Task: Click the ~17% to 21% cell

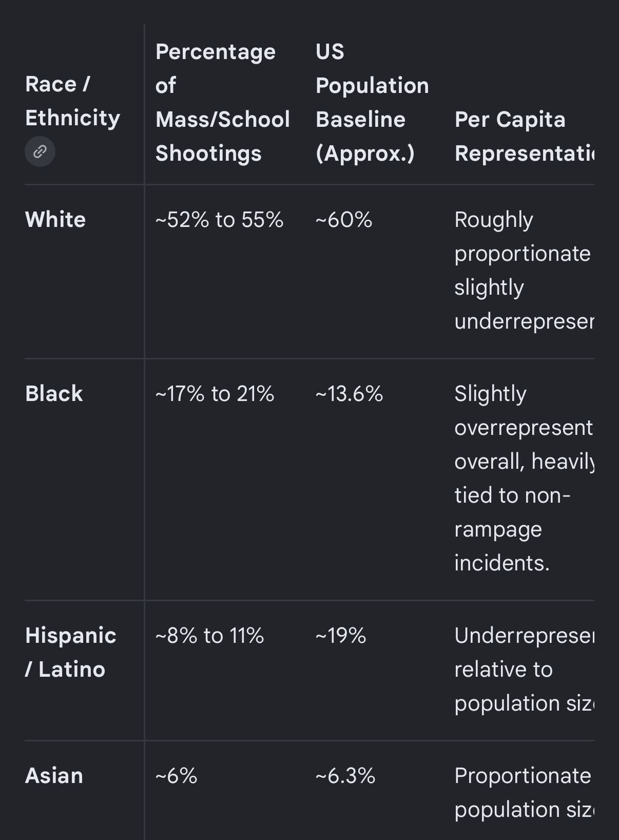Action: click(x=215, y=394)
